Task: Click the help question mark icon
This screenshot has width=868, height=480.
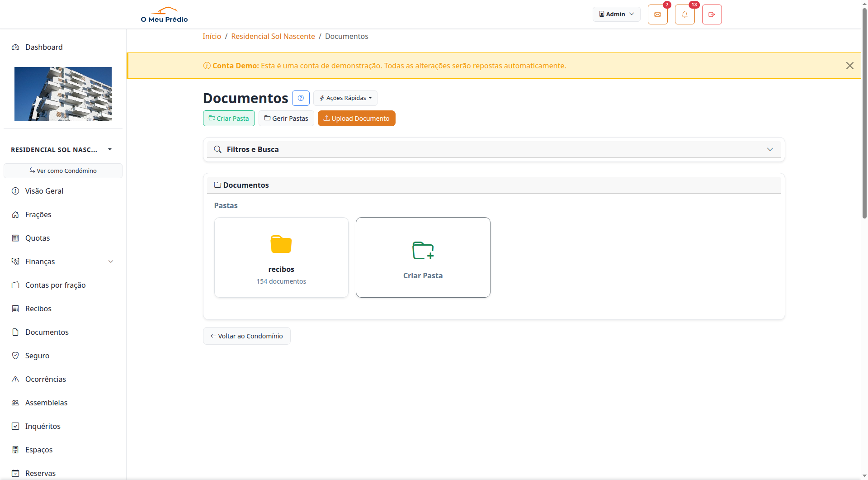Action: (x=301, y=98)
